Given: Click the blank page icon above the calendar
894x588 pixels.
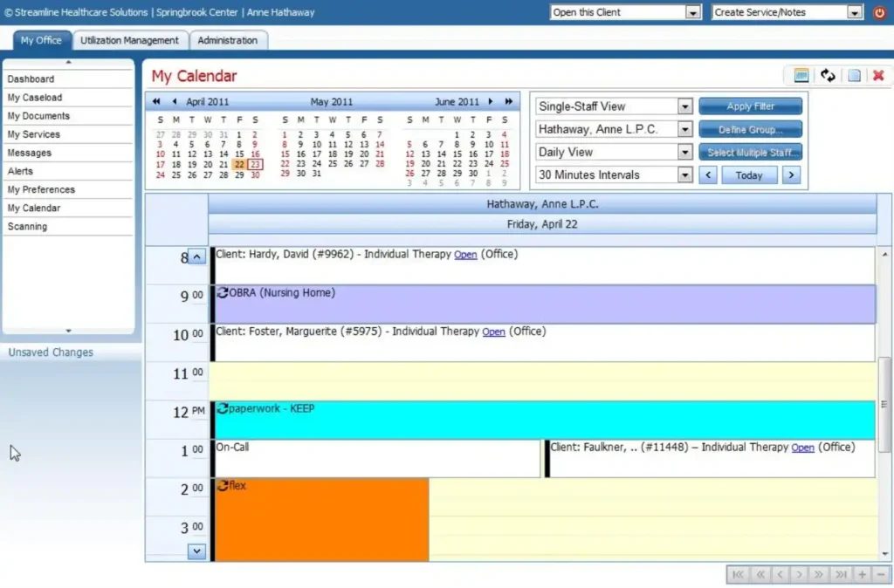Looking at the screenshot, I should [x=854, y=75].
